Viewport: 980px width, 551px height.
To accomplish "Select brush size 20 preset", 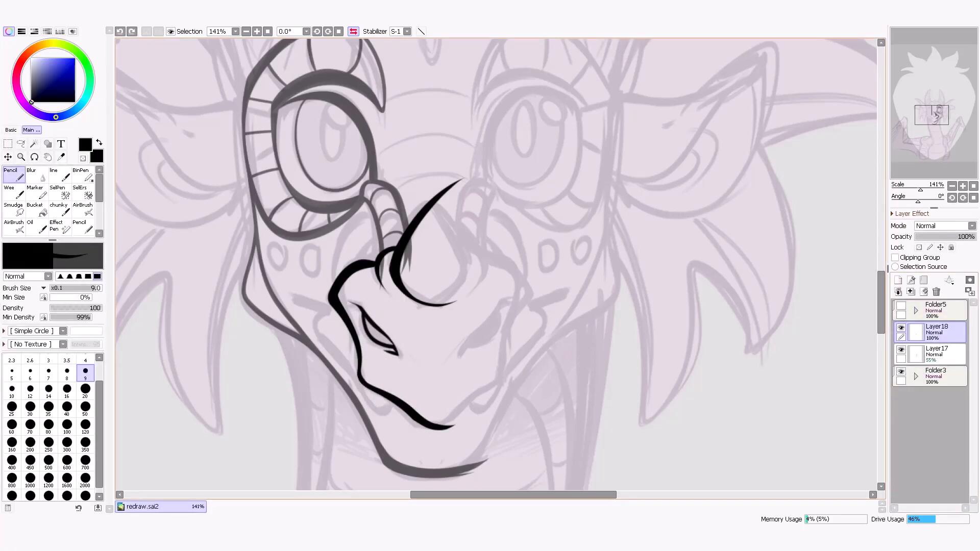I will point(85,390).
